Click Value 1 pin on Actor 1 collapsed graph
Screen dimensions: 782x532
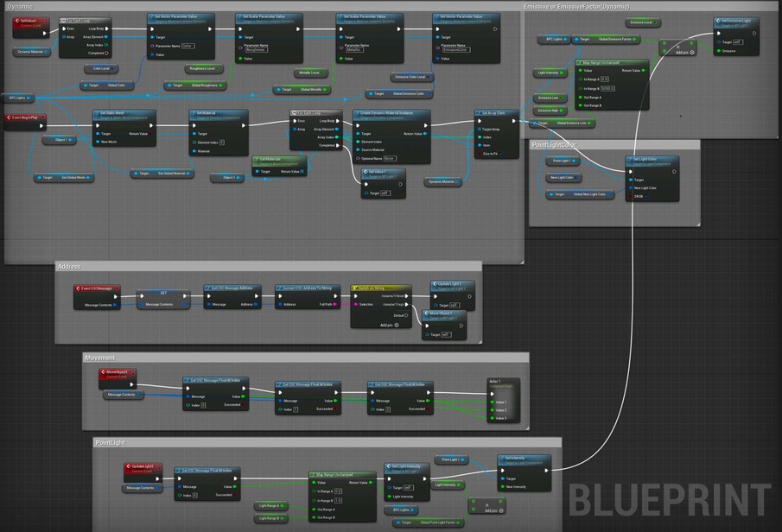tap(493, 402)
